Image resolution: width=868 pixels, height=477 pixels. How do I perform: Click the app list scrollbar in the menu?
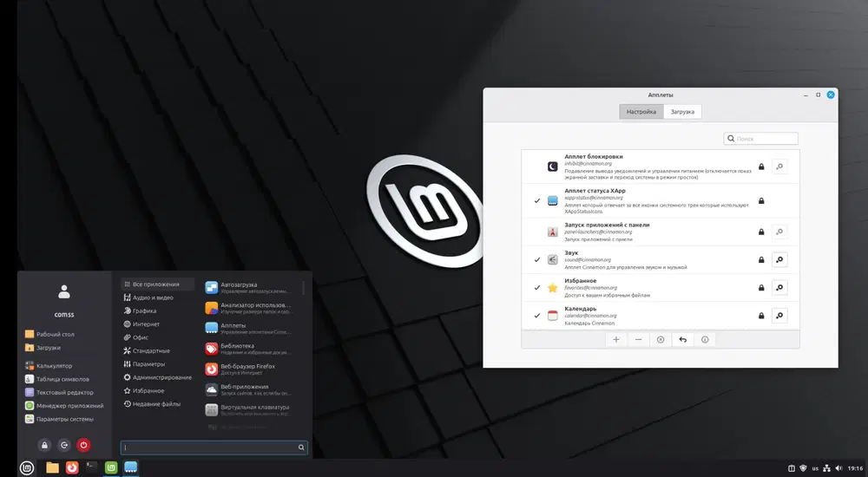pos(303,288)
